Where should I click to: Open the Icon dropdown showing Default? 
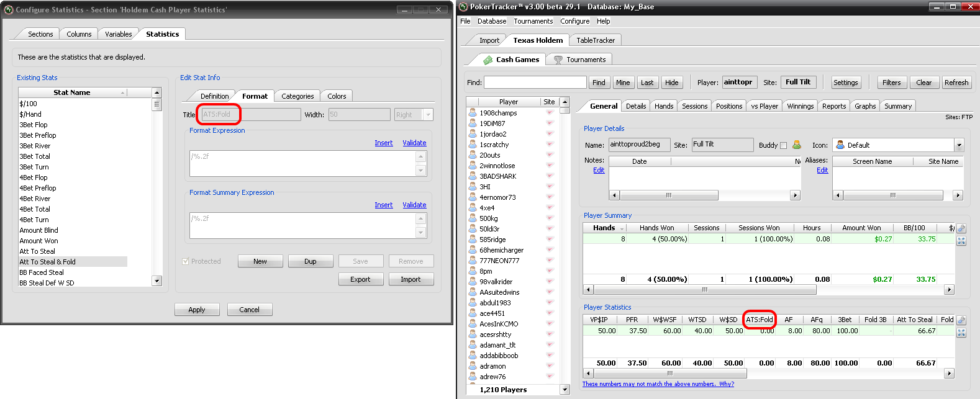(x=959, y=145)
